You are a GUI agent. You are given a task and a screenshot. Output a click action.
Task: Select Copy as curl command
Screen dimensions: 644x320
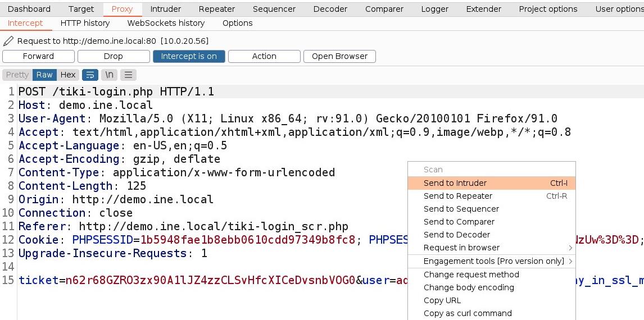[468, 313]
